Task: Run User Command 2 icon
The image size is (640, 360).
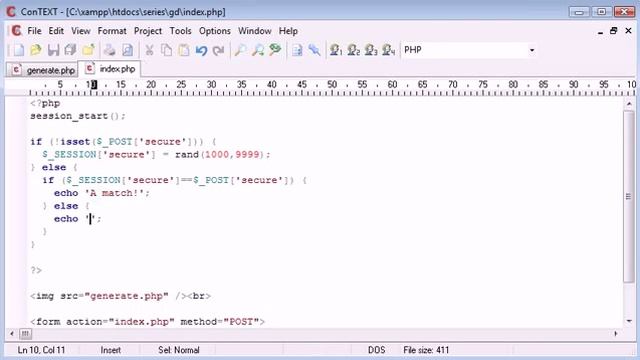Action: pyautogui.click(x=353, y=50)
